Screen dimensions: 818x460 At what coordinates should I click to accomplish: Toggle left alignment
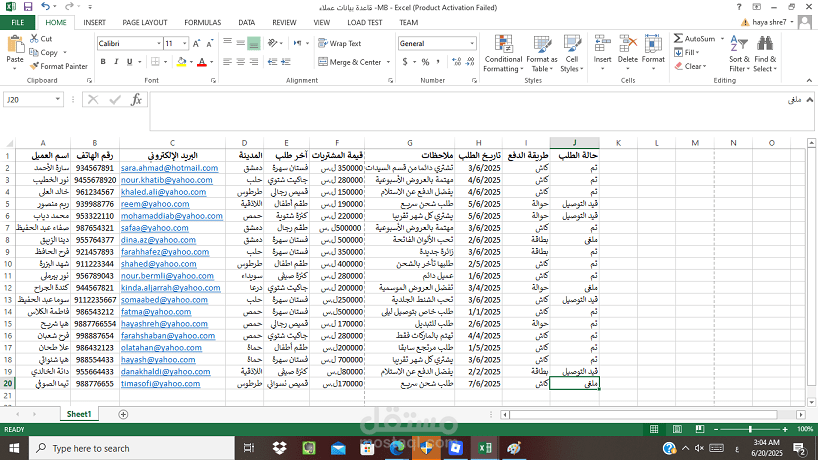227,62
